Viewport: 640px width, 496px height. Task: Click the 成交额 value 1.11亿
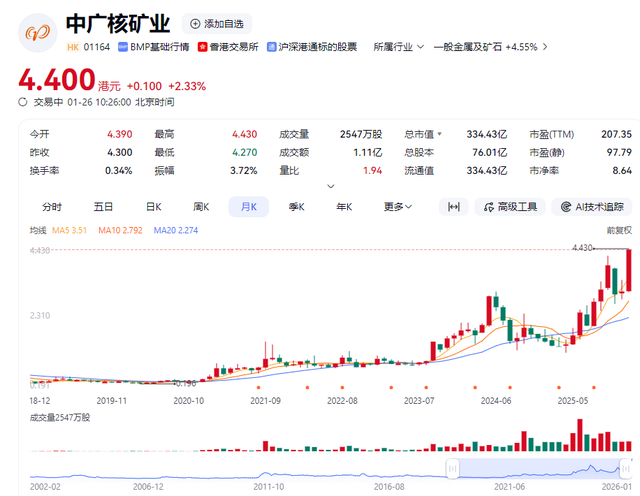pos(368,152)
